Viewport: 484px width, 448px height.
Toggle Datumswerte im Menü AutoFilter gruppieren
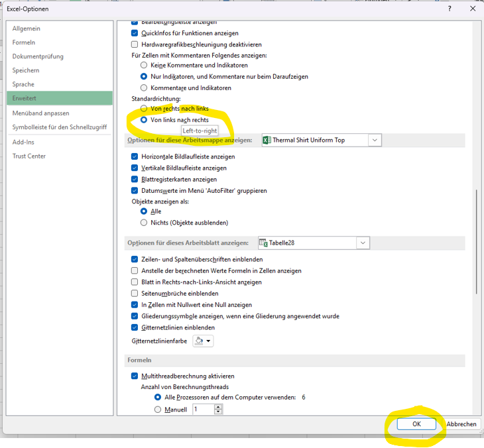(x=135, y=190)
